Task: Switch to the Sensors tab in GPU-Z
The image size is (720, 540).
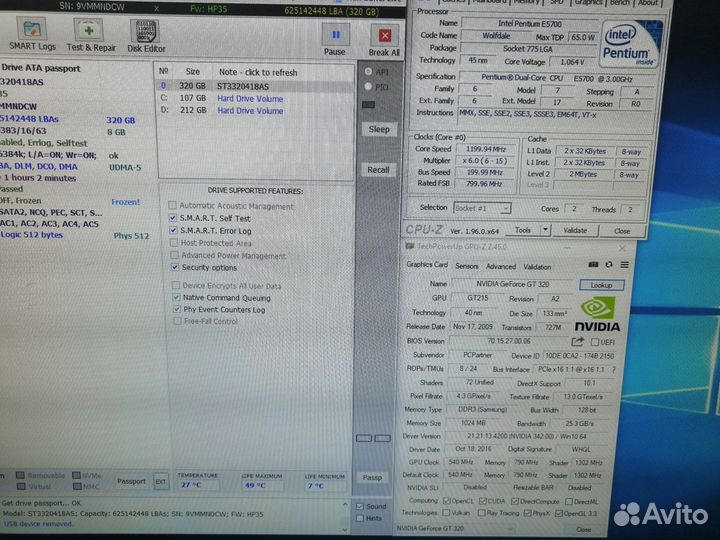Action: pos(467,266)
